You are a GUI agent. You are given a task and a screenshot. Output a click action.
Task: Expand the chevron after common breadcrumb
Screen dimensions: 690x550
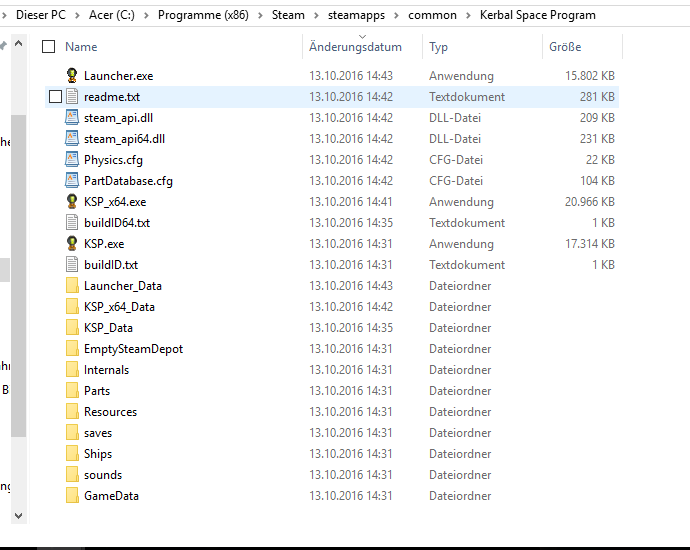(x=469, y=15)
